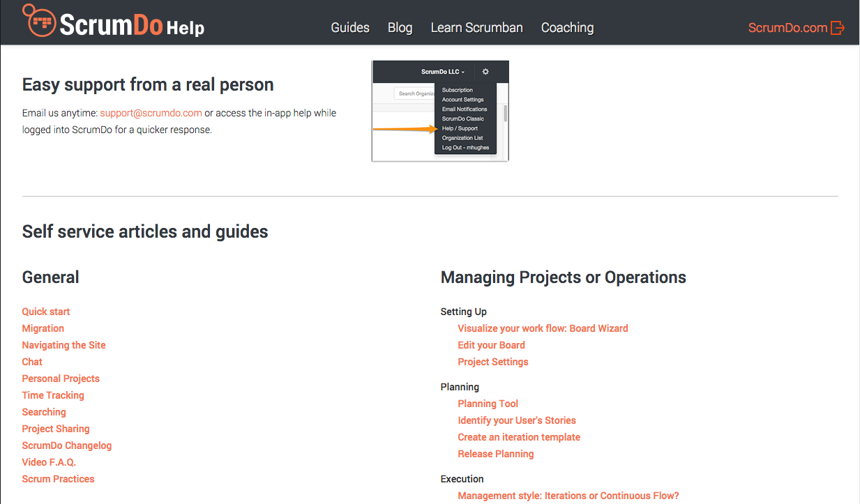
Task: Open the Planning Tool article
Action: coord(488,404)
